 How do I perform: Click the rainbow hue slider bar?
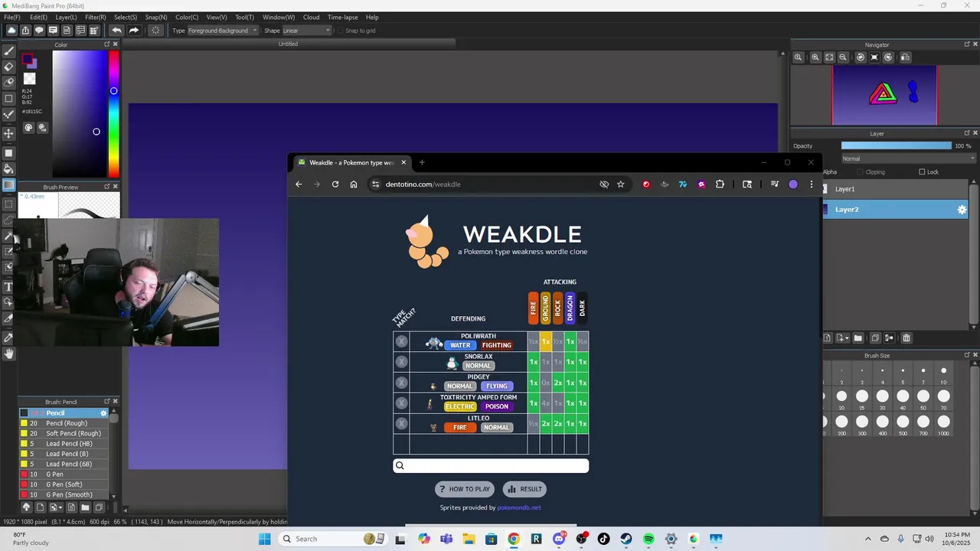[113, 114]
